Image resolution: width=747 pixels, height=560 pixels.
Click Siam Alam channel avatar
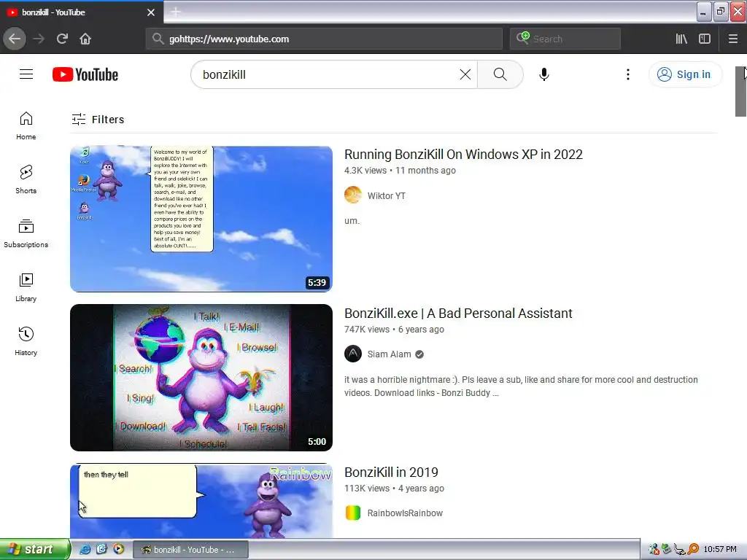(x=353, y=354)
